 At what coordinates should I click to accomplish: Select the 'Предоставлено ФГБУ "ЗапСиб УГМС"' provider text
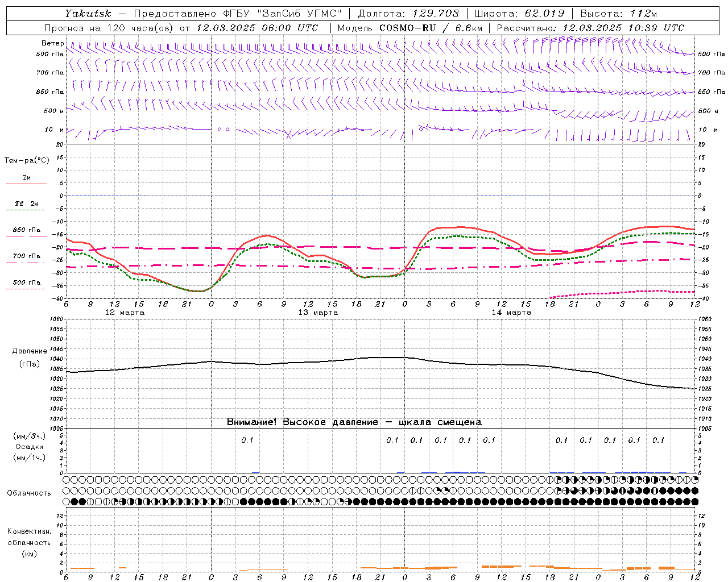(238, 14)
